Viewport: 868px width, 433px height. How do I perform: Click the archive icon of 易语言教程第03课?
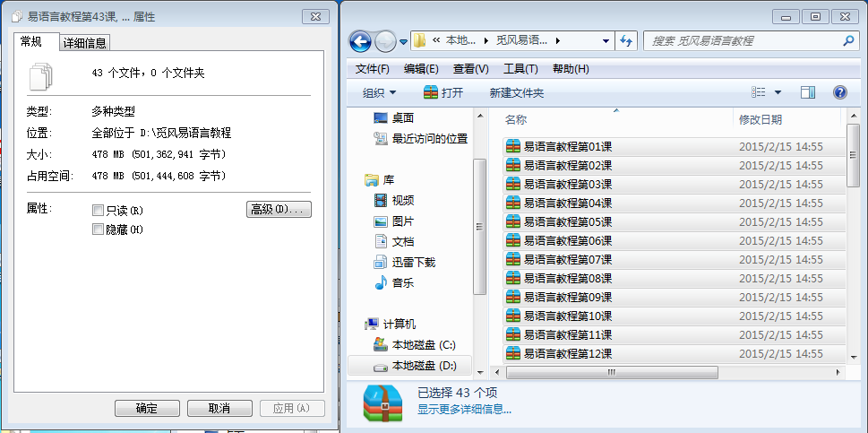click(513, 185)
